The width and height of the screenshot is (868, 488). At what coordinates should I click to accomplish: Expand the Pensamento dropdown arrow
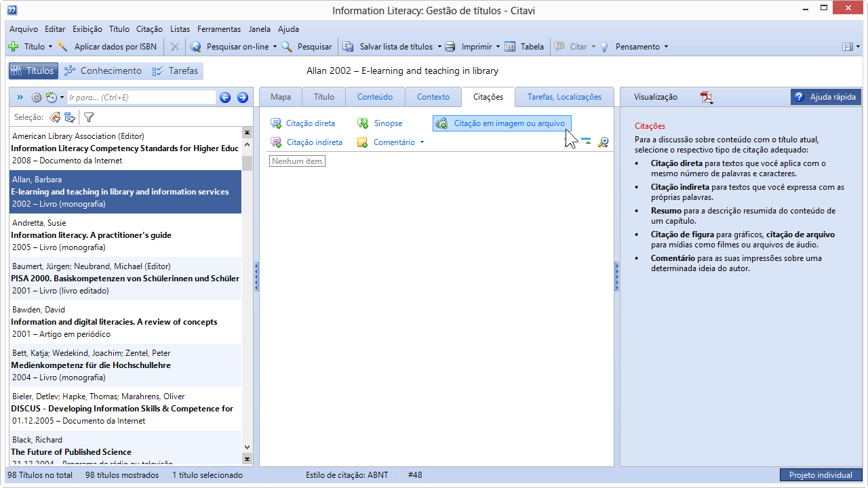click(x=666, y=47)
